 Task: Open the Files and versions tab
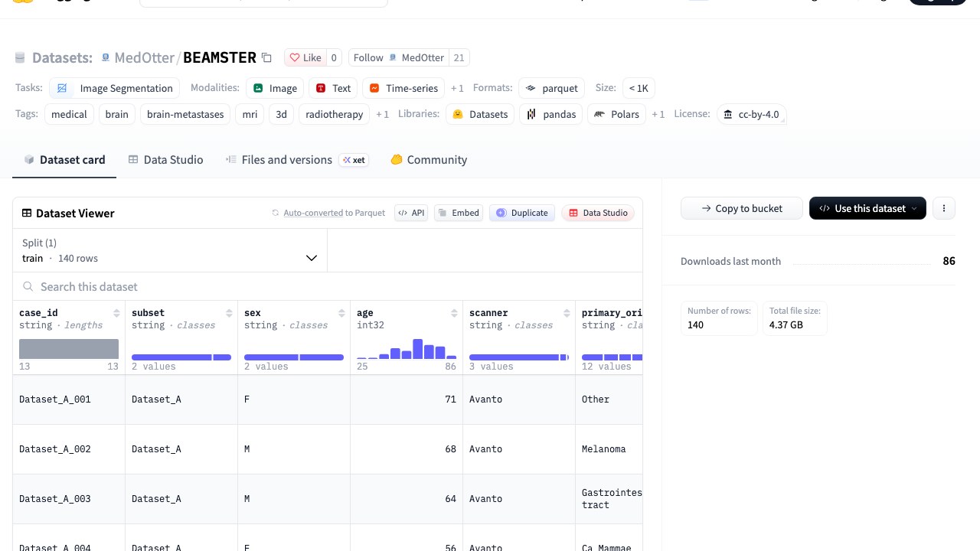(296, 160)
